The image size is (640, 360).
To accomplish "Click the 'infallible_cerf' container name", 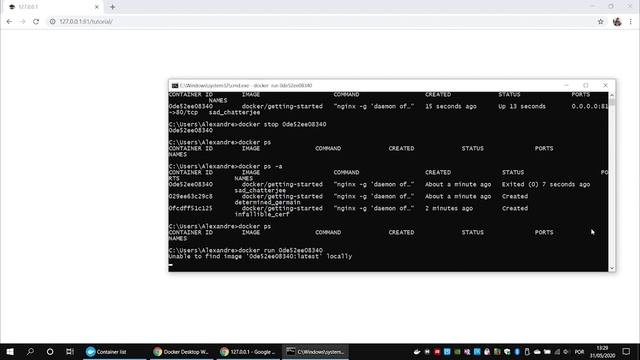I will coord(262,214).
